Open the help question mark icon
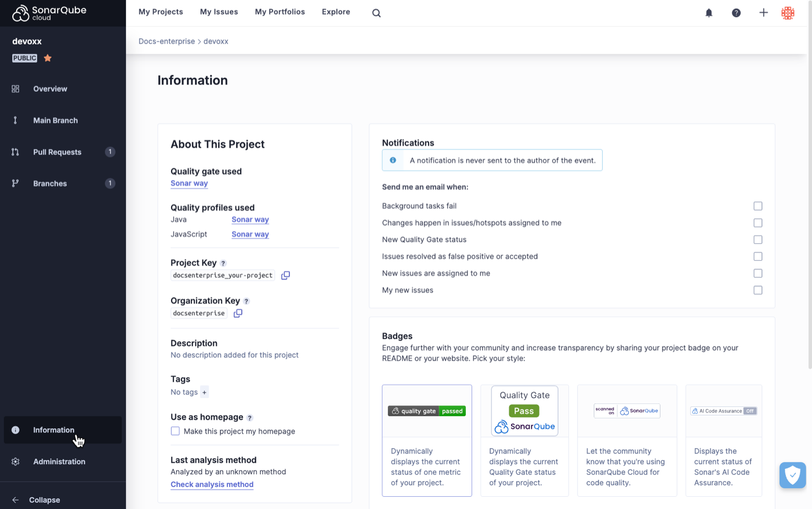The height and width of the screenshot is (509, 812). click(x=736, y=13)
